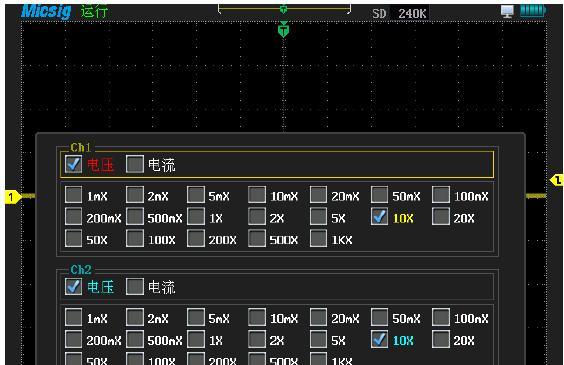The image size is (564, 365).
Task: Select Ch1 100X probe ratio
Action: click(x=135, y=238)
